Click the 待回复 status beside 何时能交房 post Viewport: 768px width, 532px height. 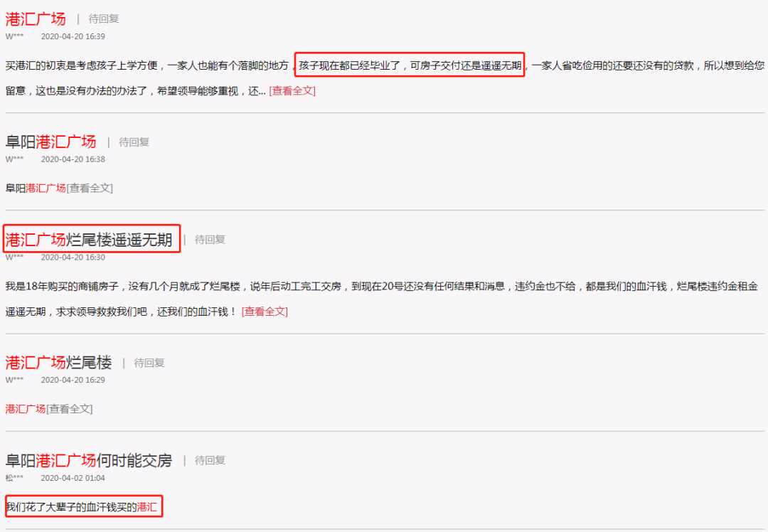(x=210, y=460)
